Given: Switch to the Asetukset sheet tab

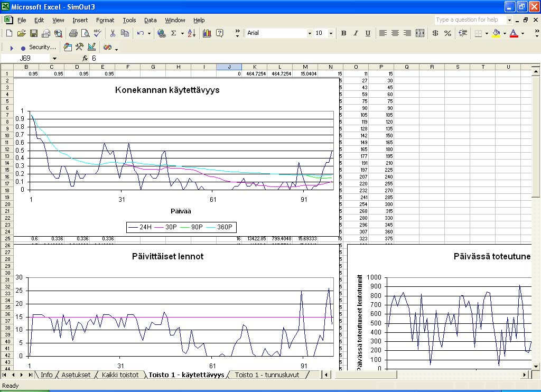Looking at the screenshot, I should [76, 375].
